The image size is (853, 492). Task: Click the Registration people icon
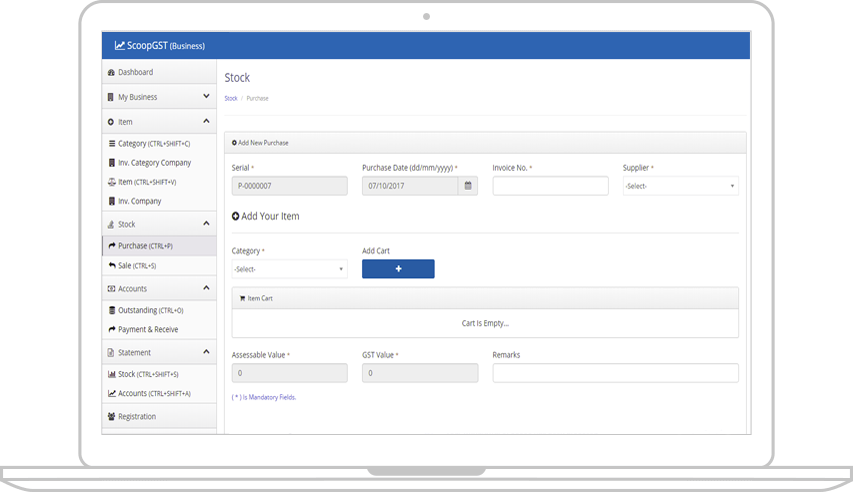111,416
